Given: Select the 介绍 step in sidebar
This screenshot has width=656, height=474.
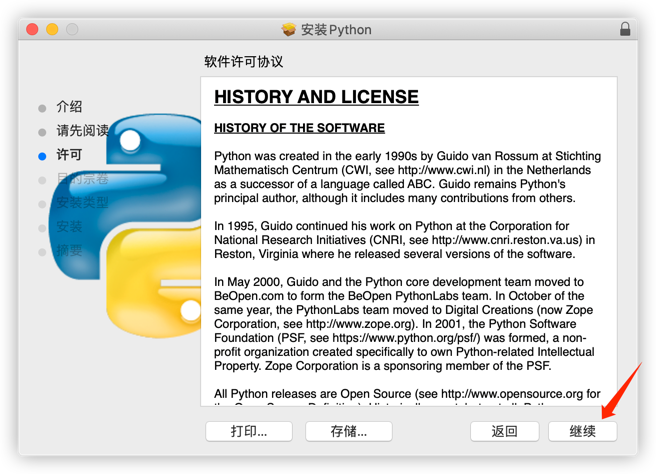Looking at the screenshot, I should (x=69, y=107).
